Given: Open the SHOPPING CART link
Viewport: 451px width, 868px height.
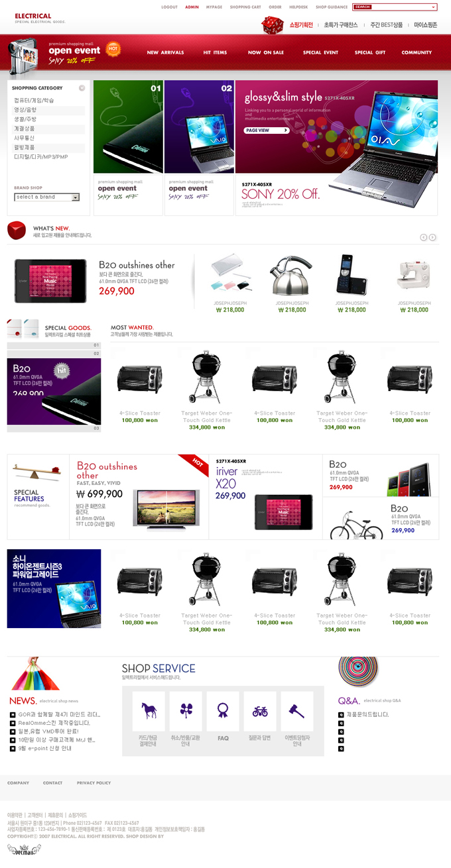Looking at the screenshot, I should click(245, 7).
